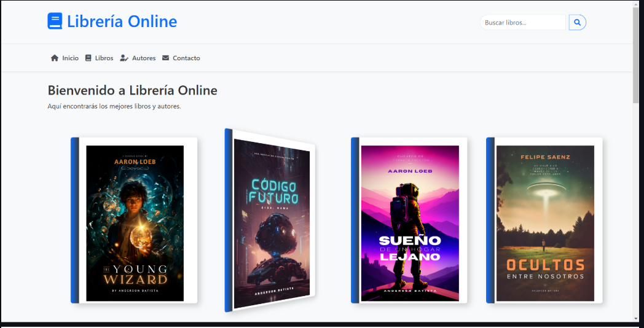The height and width of the screenshot is (328, 644).
Task: Open the Libros menu item
Action: click(104, 58)
